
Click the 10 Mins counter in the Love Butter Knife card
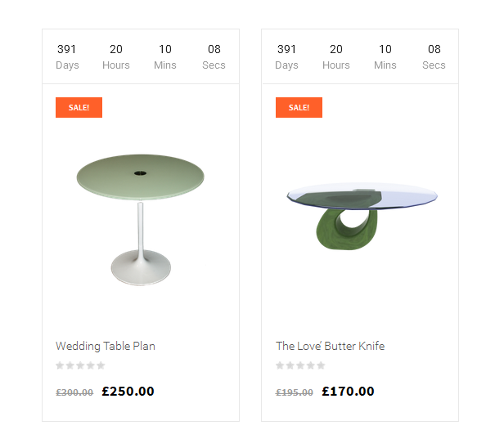point(385,57)
